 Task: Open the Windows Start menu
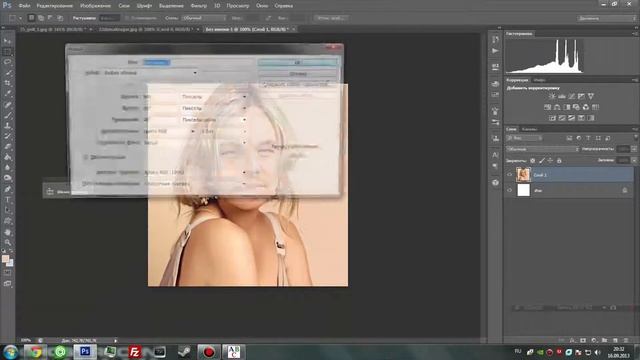pyautogui.click(x=11, y=351)
